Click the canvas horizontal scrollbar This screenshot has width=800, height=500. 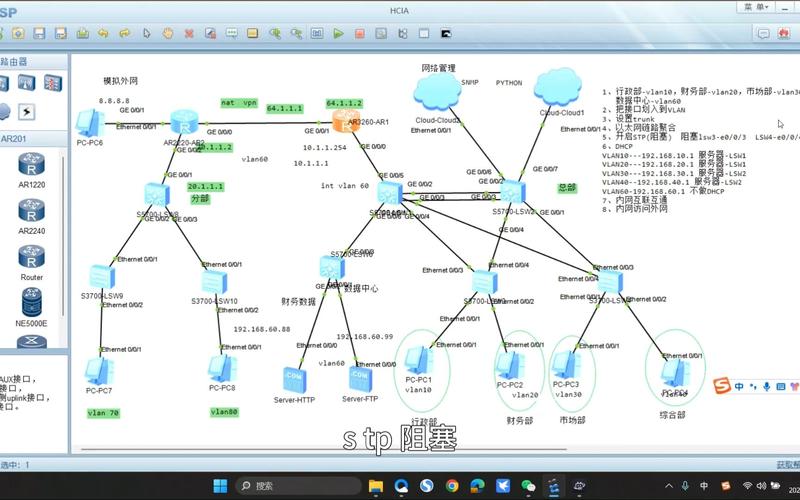pos(323,449)
